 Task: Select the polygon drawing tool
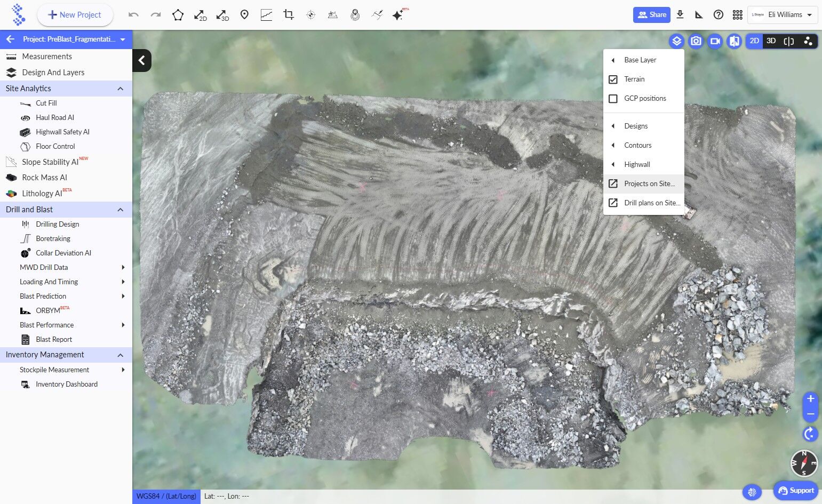178,15
